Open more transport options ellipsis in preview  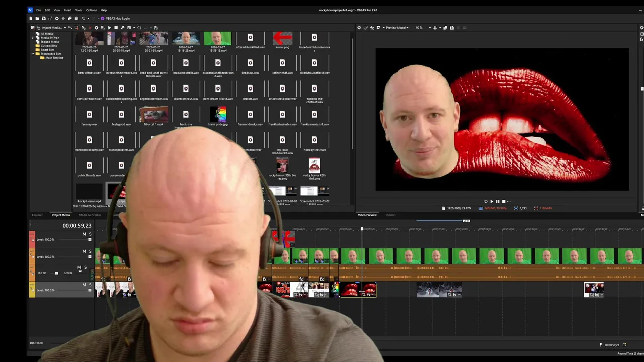click(509, 201)
